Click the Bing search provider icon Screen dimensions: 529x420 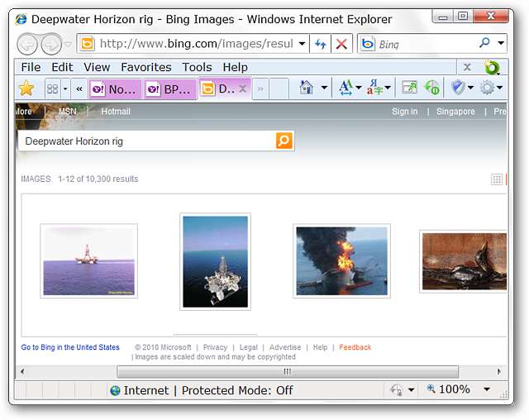coord(367,44)
